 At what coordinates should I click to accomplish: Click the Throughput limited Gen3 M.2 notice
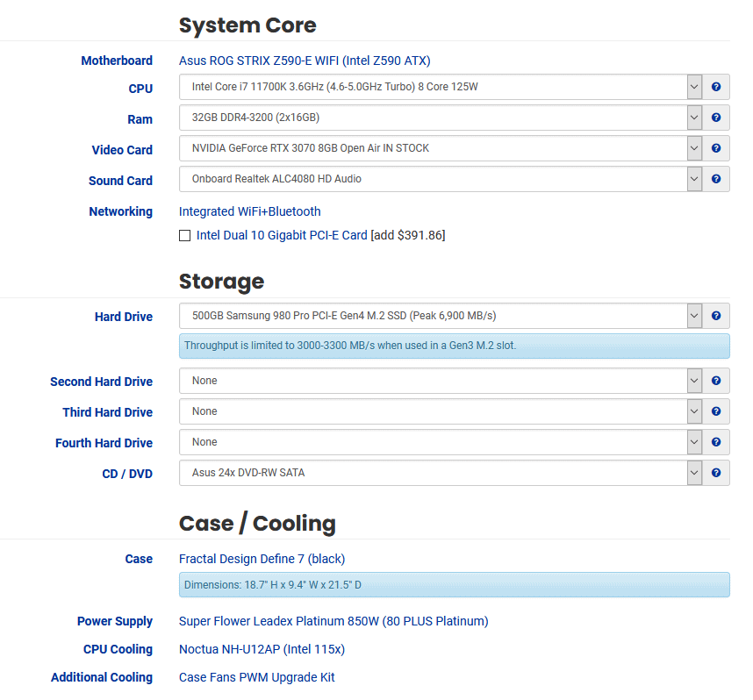(x=455, y=346)
